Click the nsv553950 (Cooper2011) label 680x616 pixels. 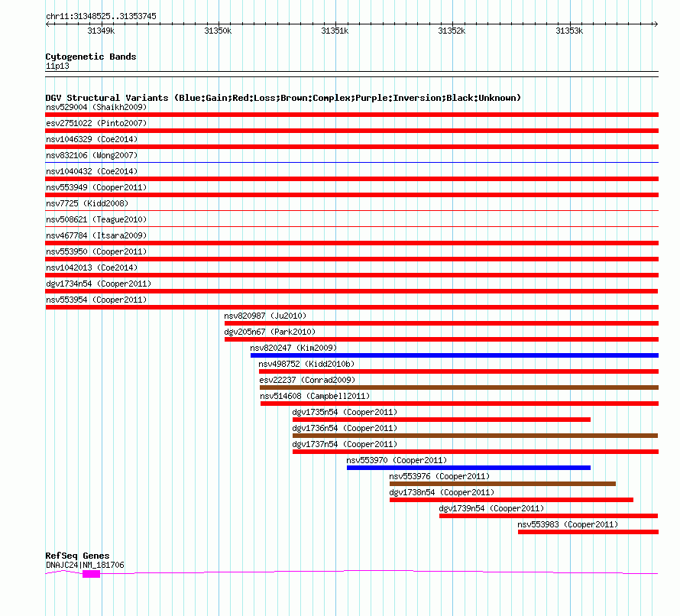(96, 251)
